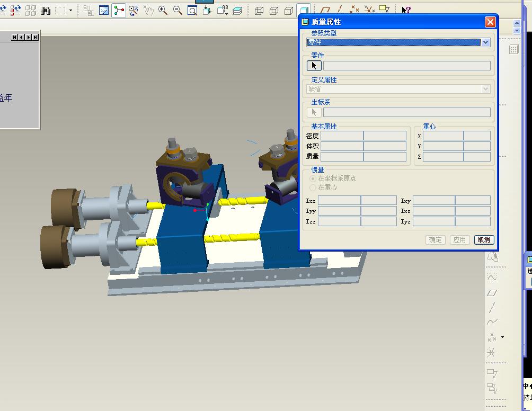
Task: Click the 零件 reference input field
Action: (407, 66)
